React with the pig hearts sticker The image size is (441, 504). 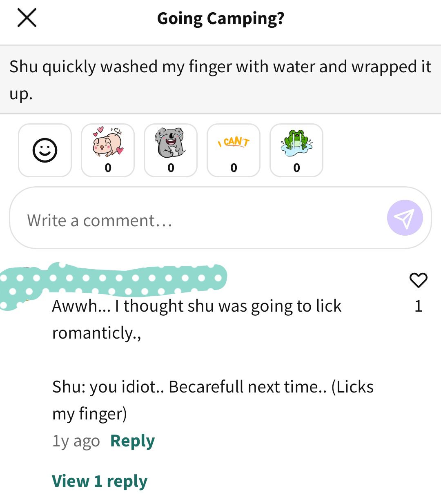(108, 150)
